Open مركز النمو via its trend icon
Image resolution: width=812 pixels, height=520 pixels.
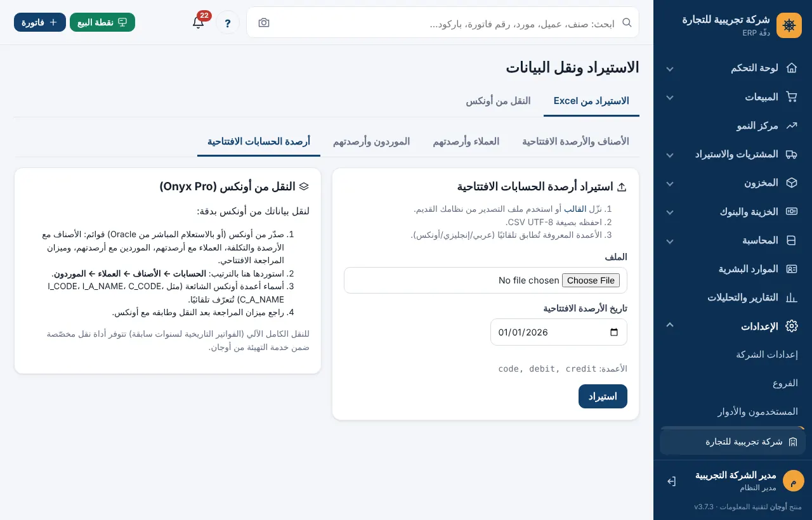[x=791, y=126]
